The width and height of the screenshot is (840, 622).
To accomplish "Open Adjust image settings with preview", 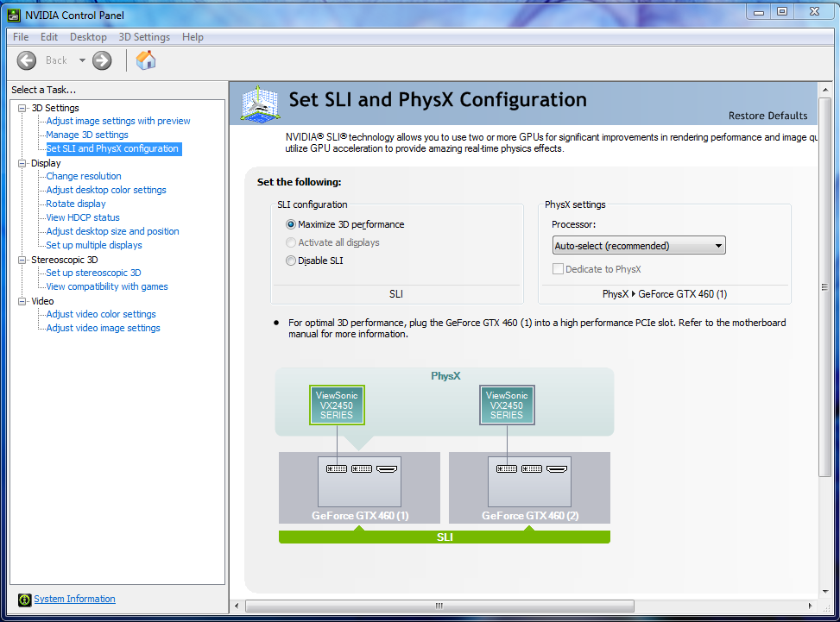I will point(118,121).
